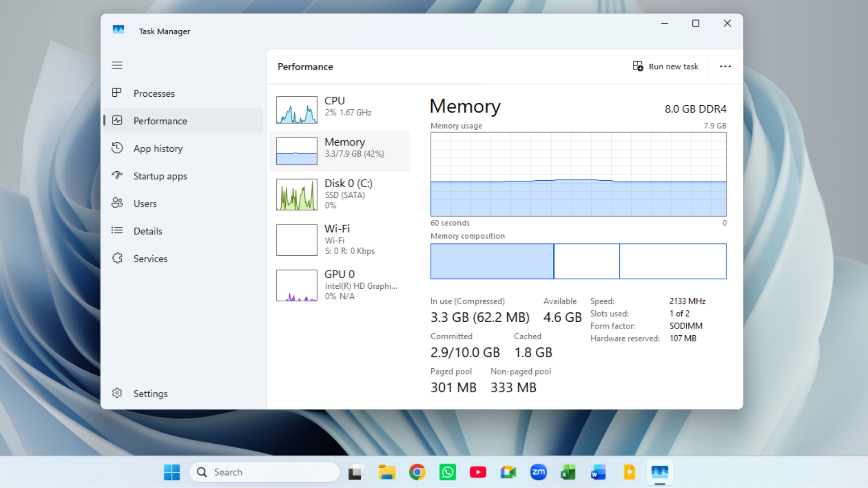868x488 pixels.
Task: Open Zoom from the taskbar
Action: [x=538, y=472]
